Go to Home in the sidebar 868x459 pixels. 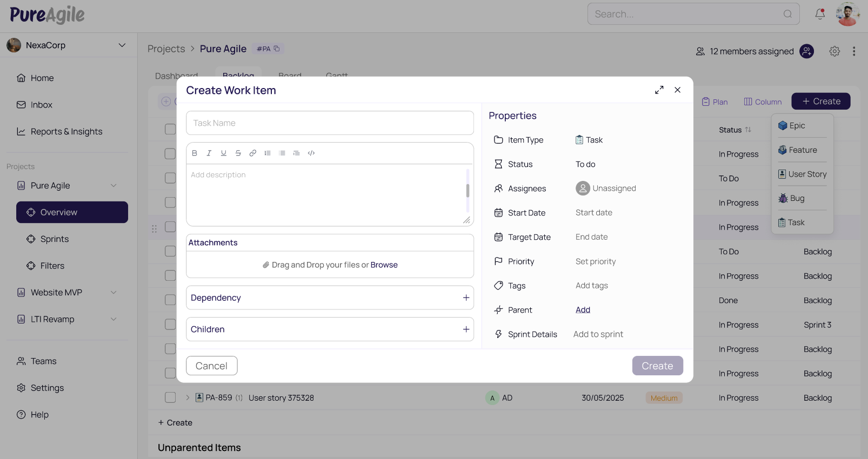35,78
